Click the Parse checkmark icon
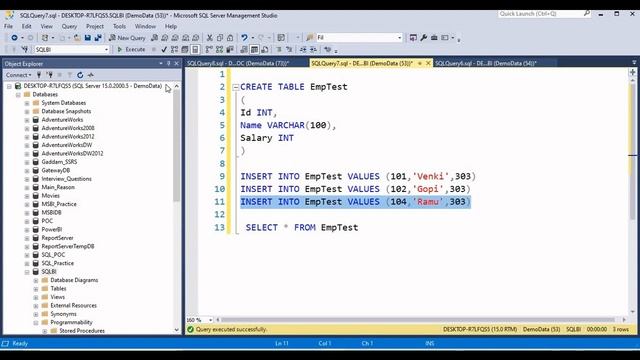 [164, 49]
